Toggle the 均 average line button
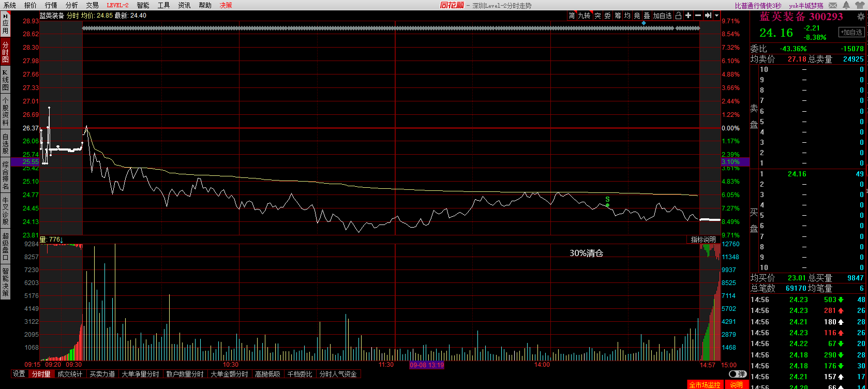 pos(627,16)
